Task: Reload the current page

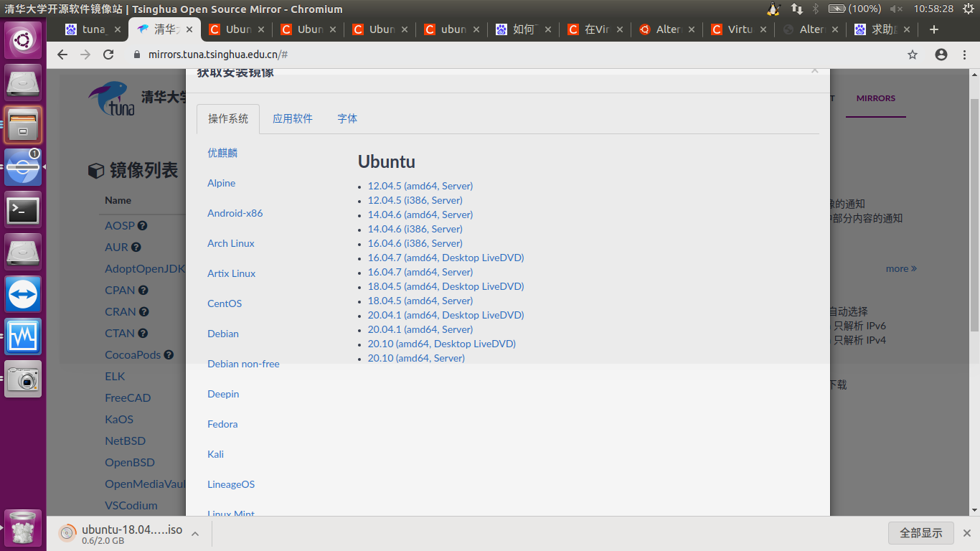Action: coord(108,55)
